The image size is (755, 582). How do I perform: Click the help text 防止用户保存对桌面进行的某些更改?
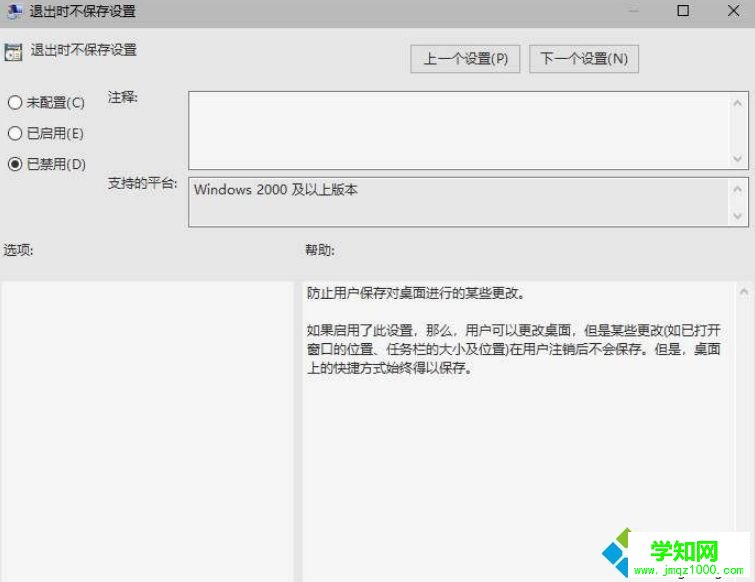point(415,293)
